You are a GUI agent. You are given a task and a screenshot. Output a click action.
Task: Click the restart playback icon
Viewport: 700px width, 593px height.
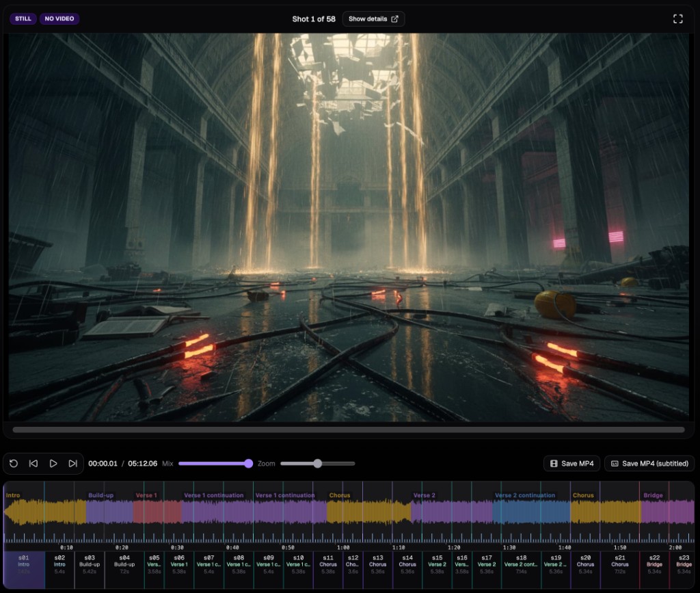pos(13,463)
